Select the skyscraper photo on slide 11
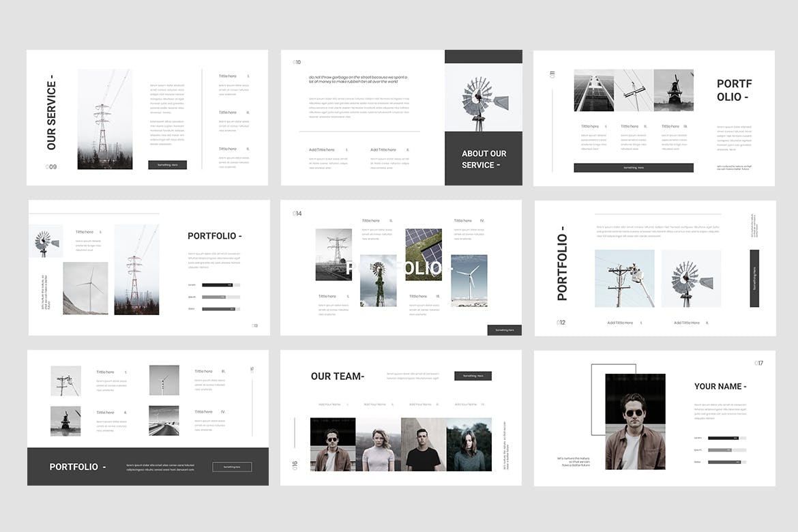This screenshot has width=798, height=532. click(x=593, y=90)
